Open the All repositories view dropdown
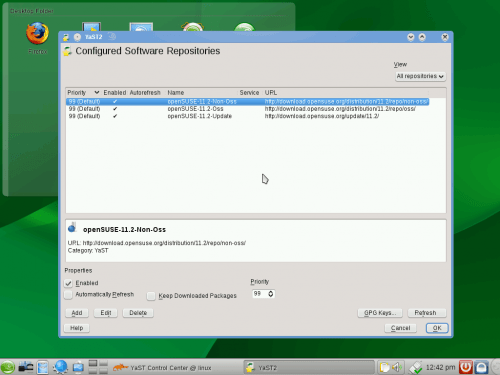 coord(420,76)
